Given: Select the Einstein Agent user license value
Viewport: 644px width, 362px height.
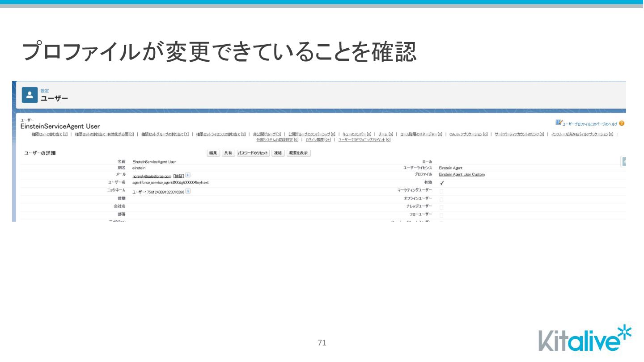Looking at the screenshot, I should coord(450,168).
